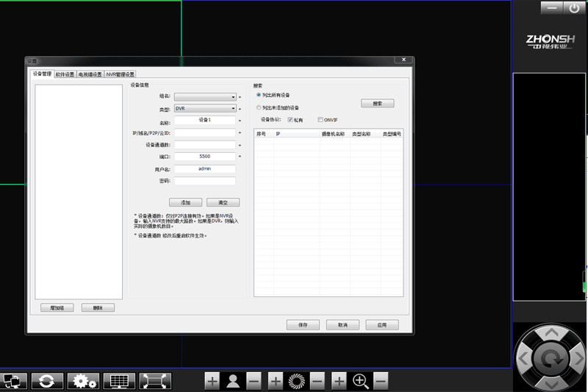Screen dimensions: 588x392
Task: Uncheck the 私有 protocol checkbox
Action: click(x=290, y=120)
